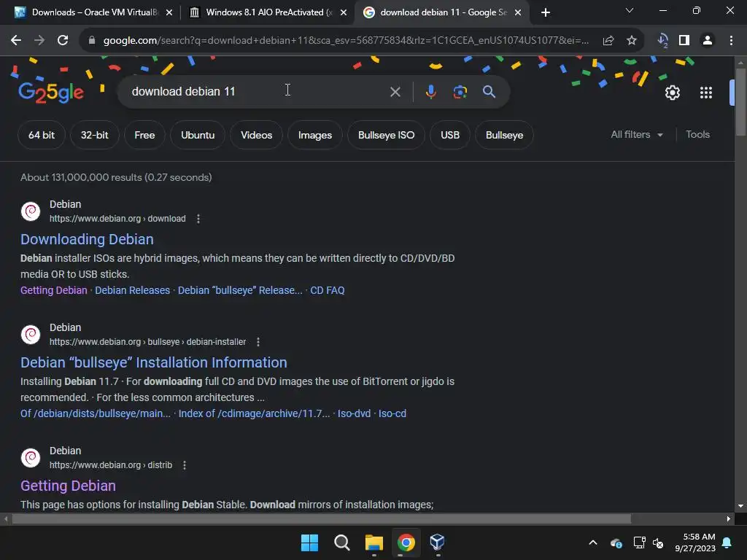Viewport: 747px width, 560px height.
Task: Open File Explorer from taskbar
Action: click(374, 542)
